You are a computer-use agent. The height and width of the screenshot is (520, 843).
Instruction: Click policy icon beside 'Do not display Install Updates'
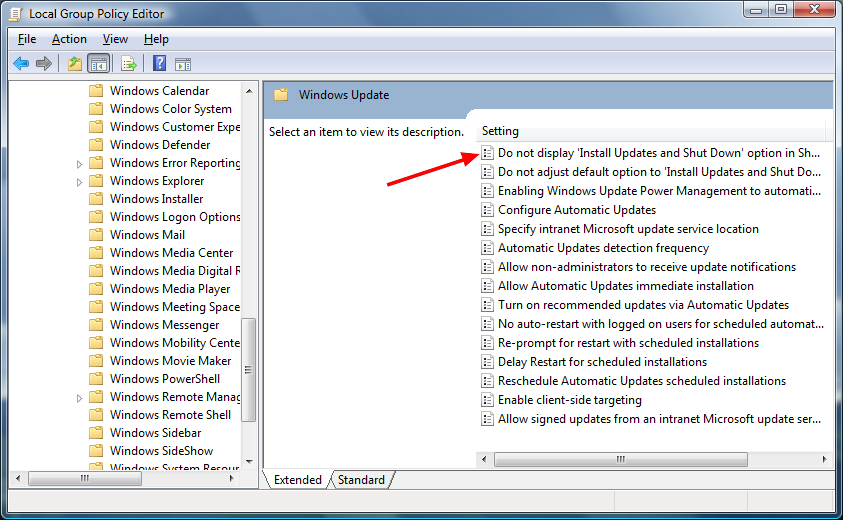coord(487,153)
